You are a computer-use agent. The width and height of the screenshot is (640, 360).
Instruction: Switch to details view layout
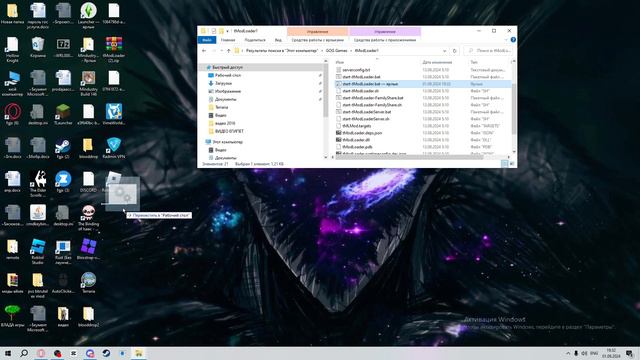pyautogui.click(x=504, y=164)
